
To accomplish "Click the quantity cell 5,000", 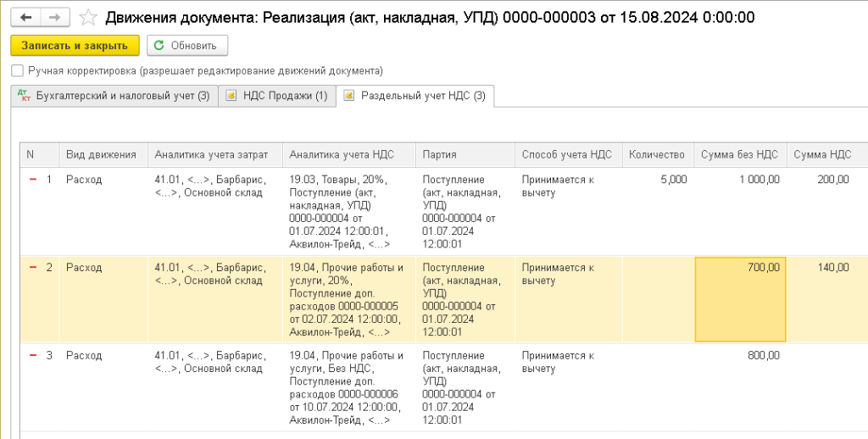I will 658,212.
